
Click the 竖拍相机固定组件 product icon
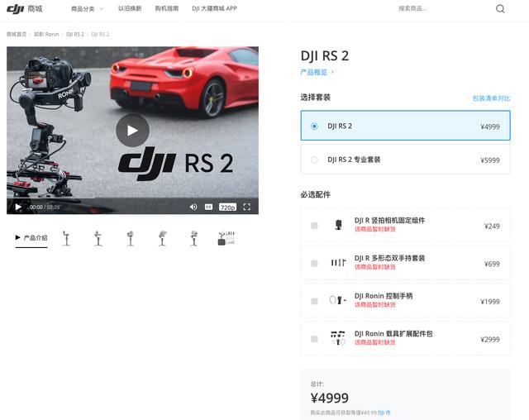coord(338,225)
